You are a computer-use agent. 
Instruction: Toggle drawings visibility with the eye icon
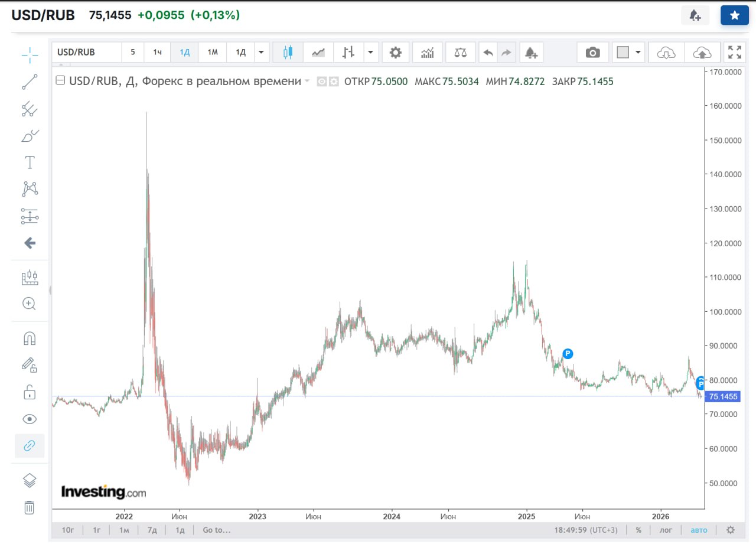pyautogui.click(x=30, y=419)
